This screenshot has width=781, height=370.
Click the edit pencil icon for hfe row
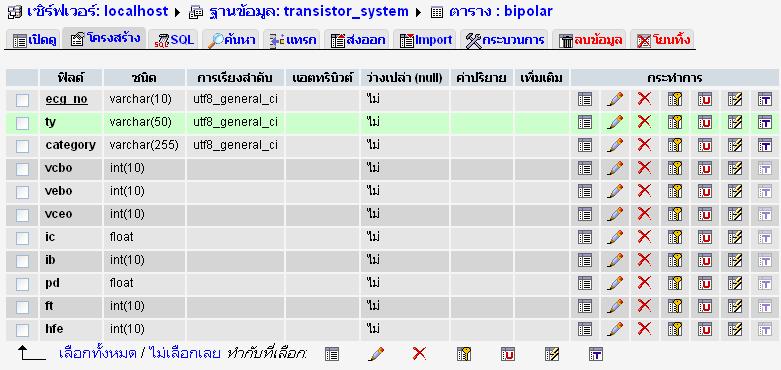point(615,329)
